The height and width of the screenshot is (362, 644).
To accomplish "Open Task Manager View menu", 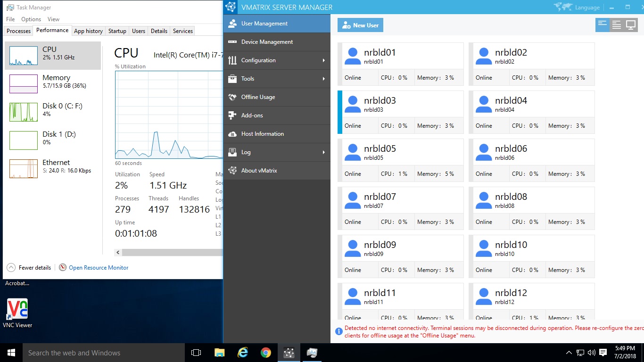I will coord(53,19).
